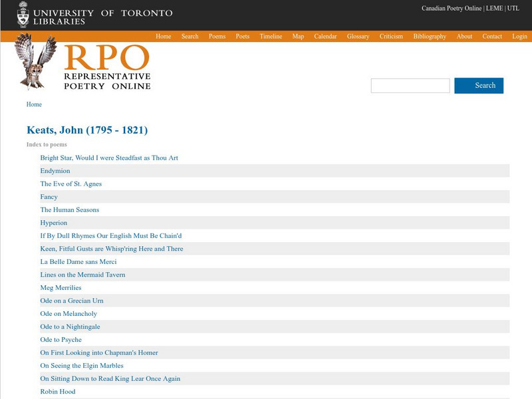Open the Bibliography menu item
This screenshot has width=532, height=399.
coord(430,37)
